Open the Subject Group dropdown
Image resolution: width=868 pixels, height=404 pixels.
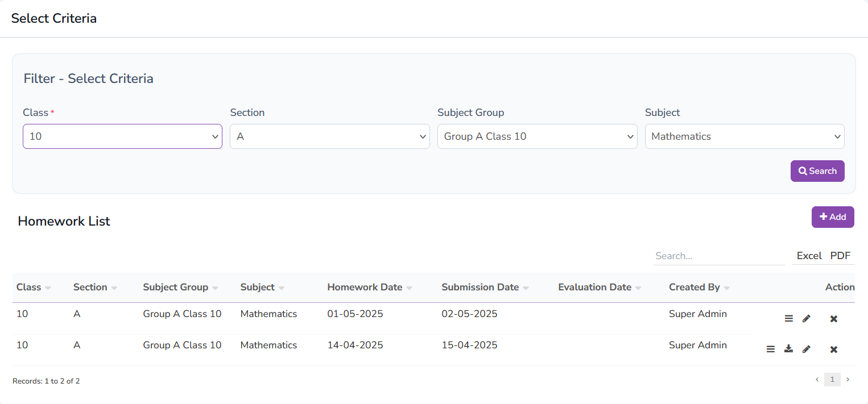point(537,136)
